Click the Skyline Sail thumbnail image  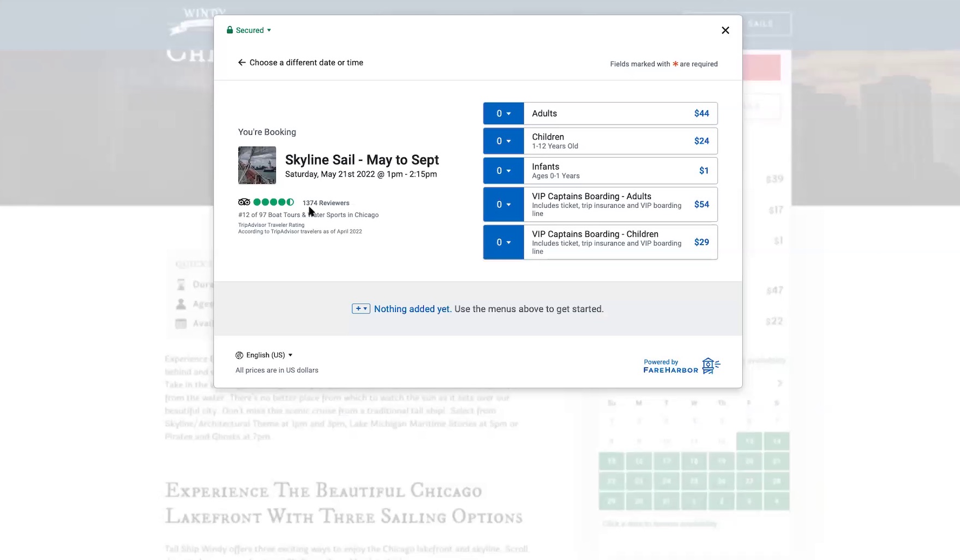(x=257, y=165)
